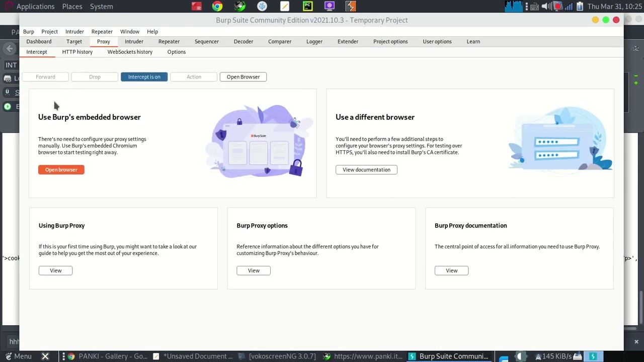Click the system monitor graph in panel
This screenshot has width=644, height=362.
click(514, 7)
